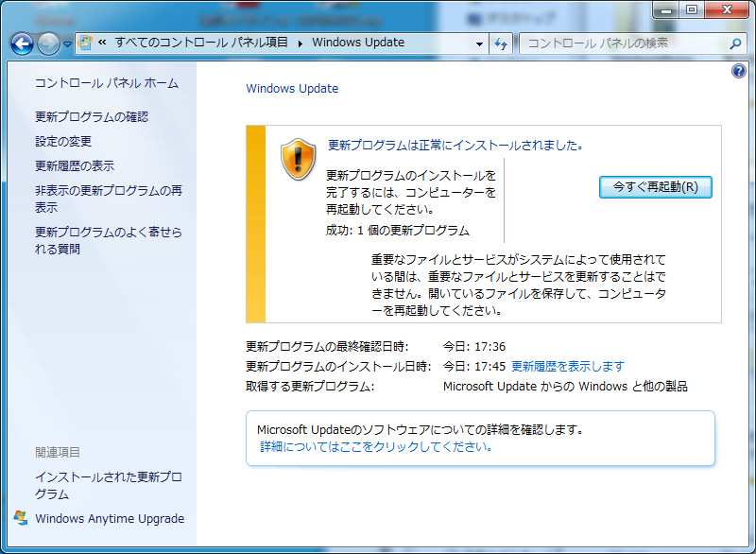Open Help with the blue question mark

click(739, 71)
